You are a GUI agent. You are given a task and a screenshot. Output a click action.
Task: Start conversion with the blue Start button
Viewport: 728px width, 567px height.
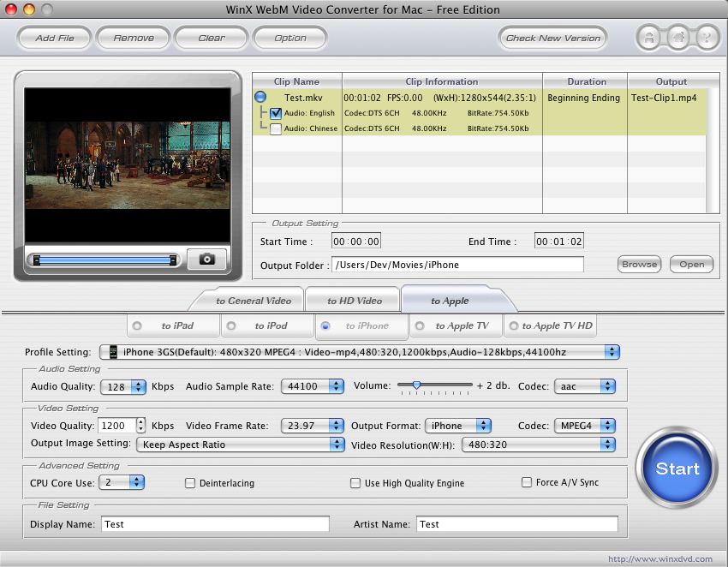pyautogui.click(x=677, y=469)
